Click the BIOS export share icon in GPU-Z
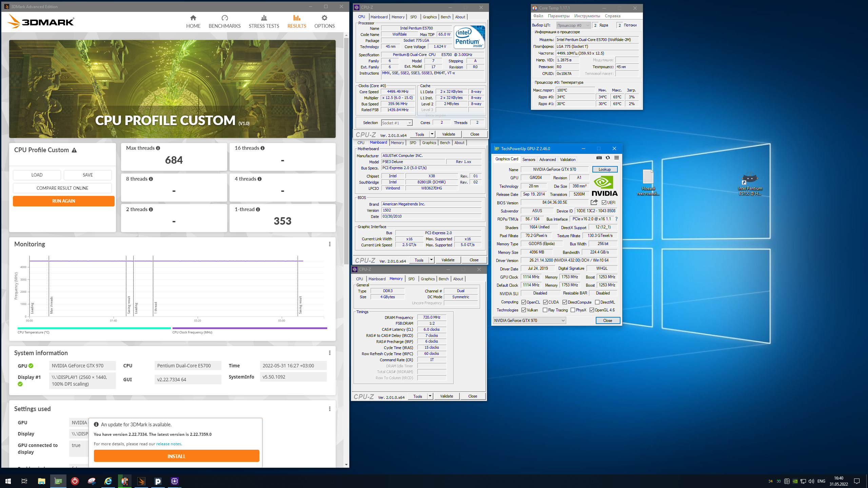868x488 pixels. coord(594,202)
